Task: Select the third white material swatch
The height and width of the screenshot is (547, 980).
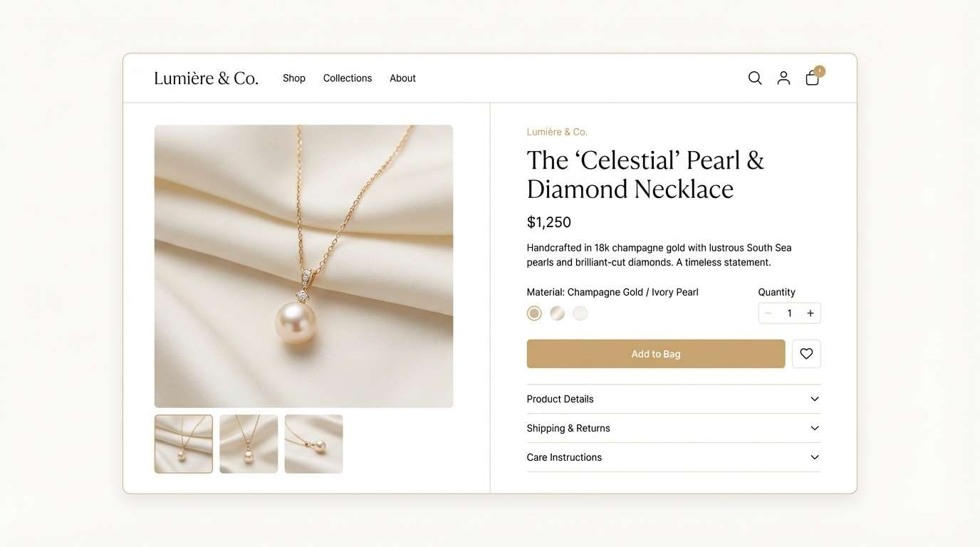Action: click(579, 312)
